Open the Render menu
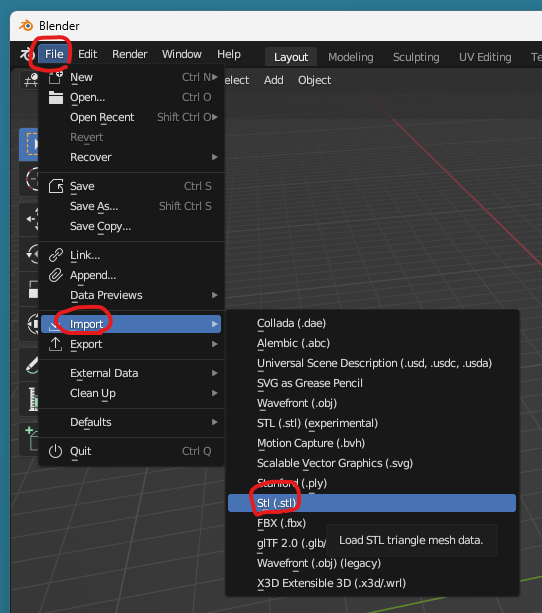This screenshot has height=613, width=542. (129, 54)
